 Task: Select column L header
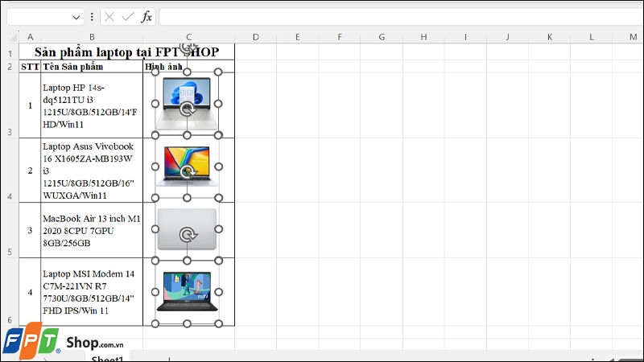592,37
